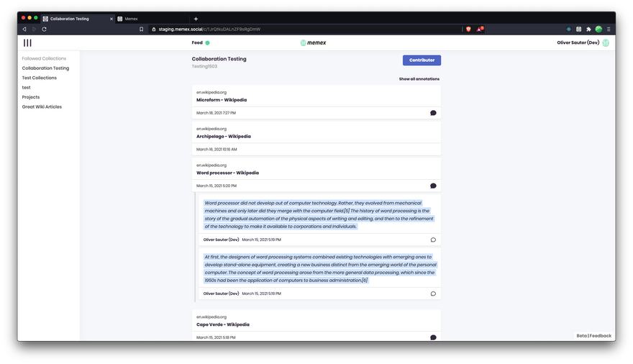Click the Memex logo in the header
Image resolution: width=633 pixels, height=364 pixels.
tap(313, 43)
